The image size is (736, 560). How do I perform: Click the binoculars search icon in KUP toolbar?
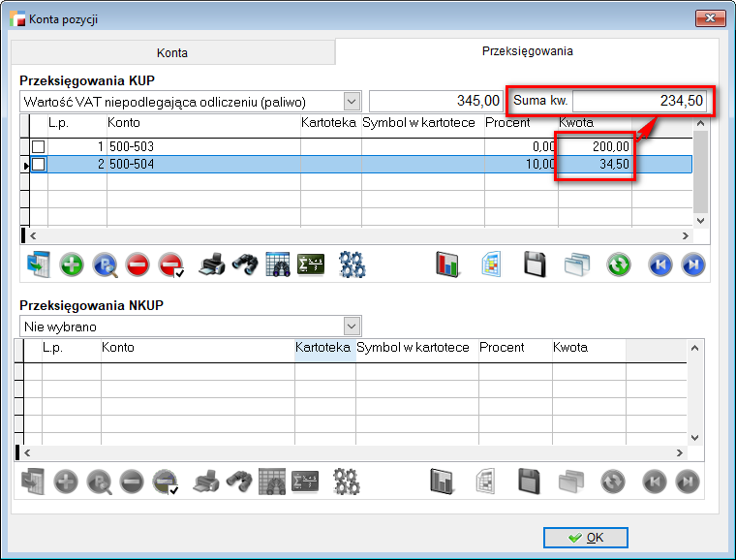(x=244, y=264)
